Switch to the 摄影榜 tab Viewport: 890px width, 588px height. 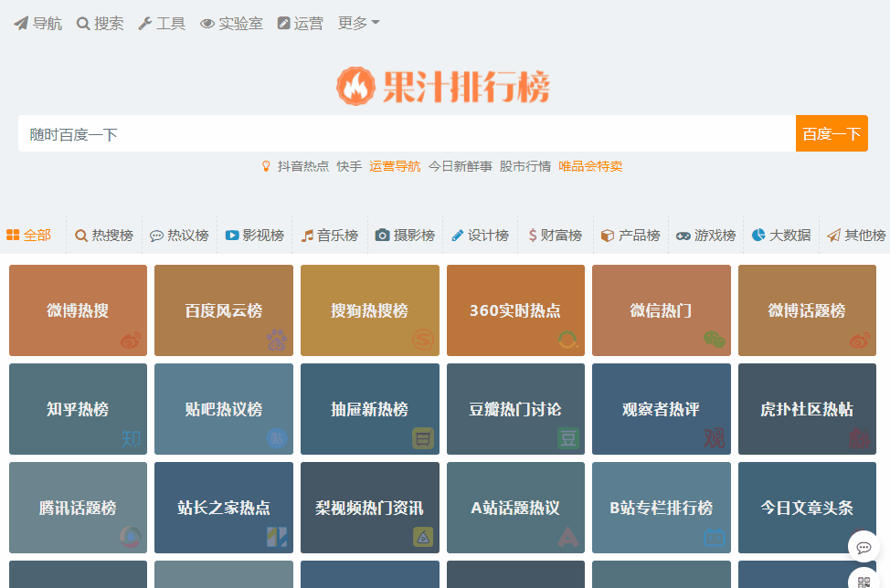tap(406, 235)
